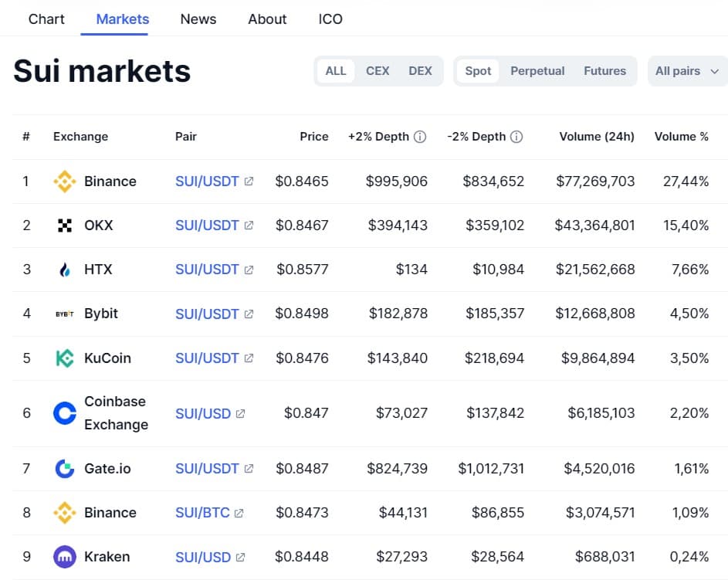Viewport: 728px width, 580px height.
Task: Open the All pairs dropdown
Action: pyautogui.click(x=686, y=71)
